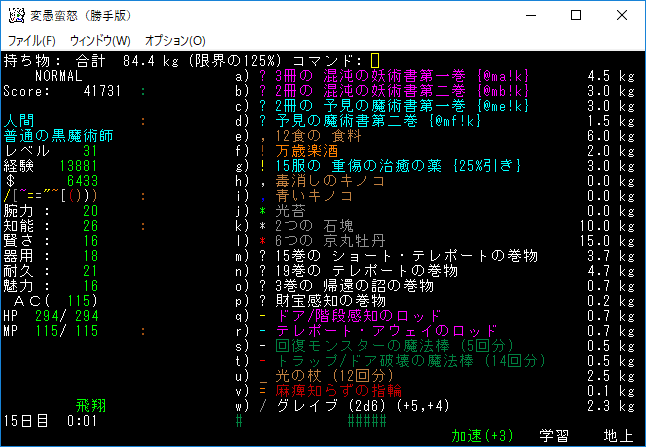Open the オプション(O) menu
The width and height of the screenshot is (646, 447).
[x=175, y=41]
